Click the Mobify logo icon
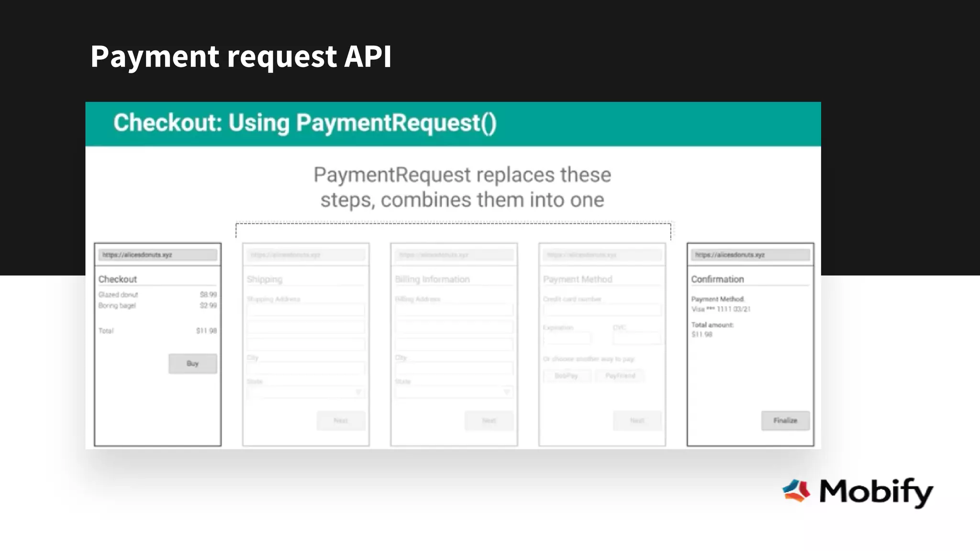The image size is (980, 551). coord(796,491)
